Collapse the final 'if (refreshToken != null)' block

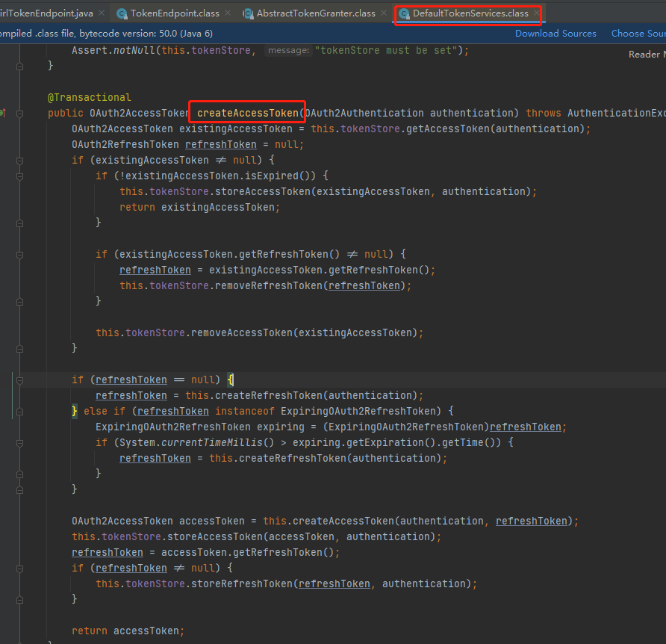coord(19,569)
